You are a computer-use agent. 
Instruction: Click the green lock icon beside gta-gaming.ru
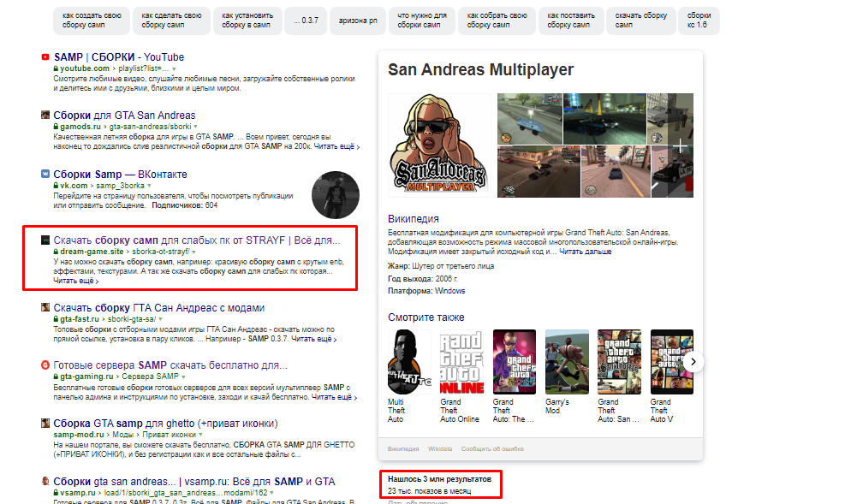pos(56,377)
